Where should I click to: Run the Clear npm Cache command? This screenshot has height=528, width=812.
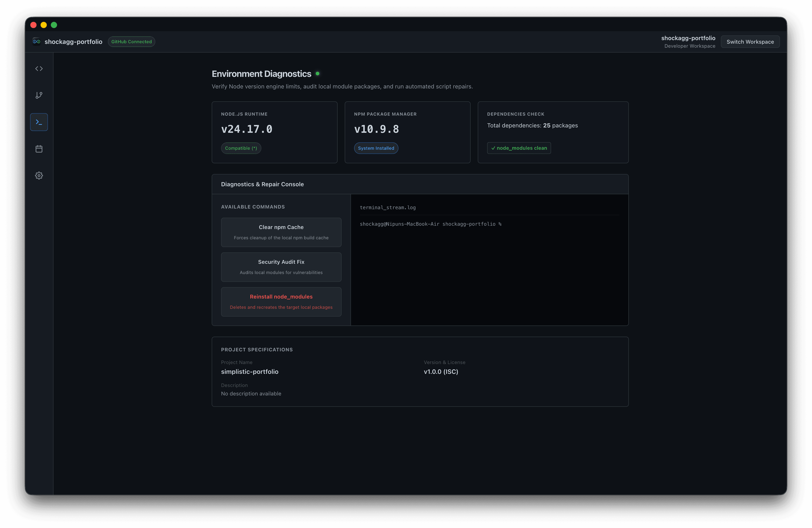tap(281, 232)
